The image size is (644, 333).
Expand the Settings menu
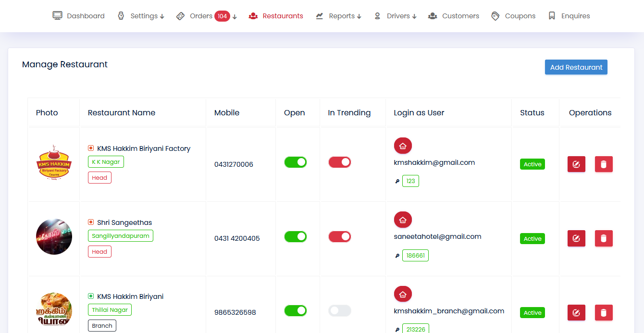(141, 16)
